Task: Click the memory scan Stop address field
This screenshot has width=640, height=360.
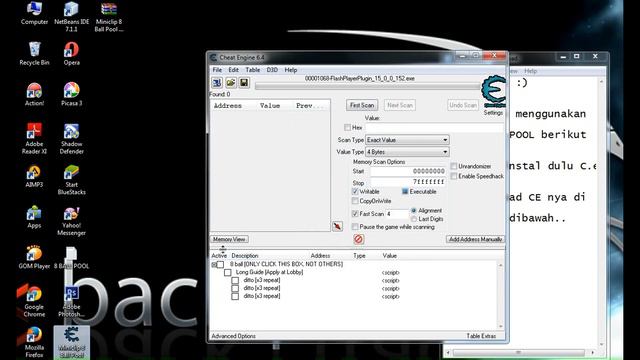Action: click(x=408, y=182)
